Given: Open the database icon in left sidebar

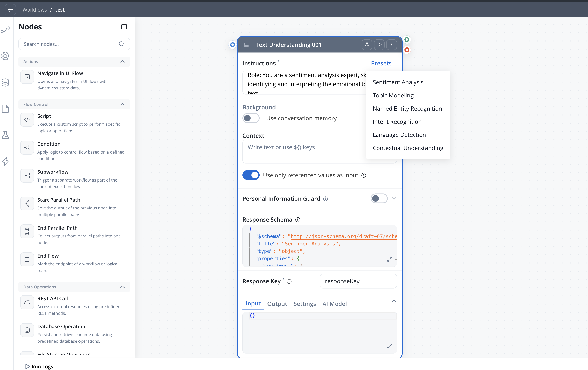Looking at the screenshot, I should click(5, 82).
